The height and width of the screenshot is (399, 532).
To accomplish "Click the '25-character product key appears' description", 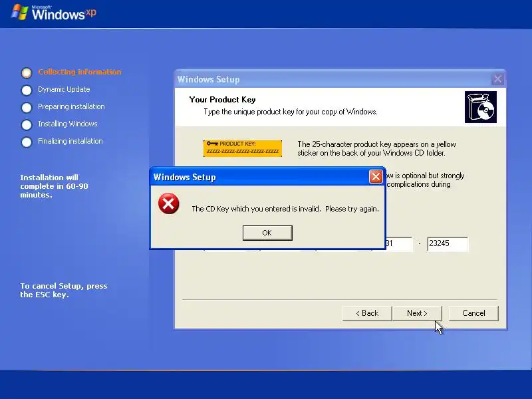I will click(x=376, y=148).
